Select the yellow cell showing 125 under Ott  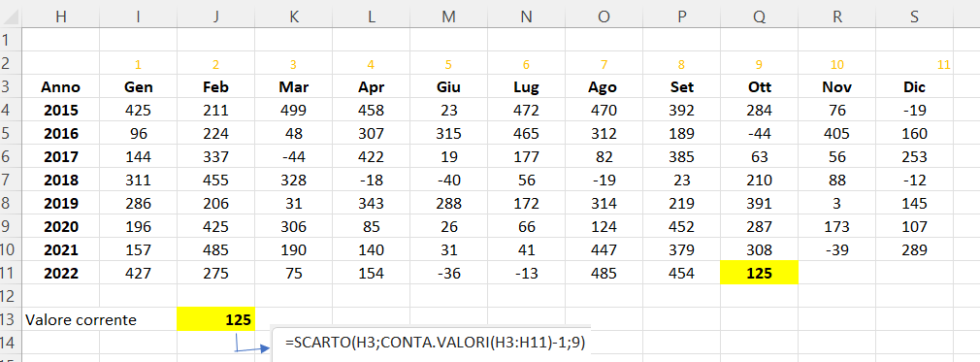(759, 274)
